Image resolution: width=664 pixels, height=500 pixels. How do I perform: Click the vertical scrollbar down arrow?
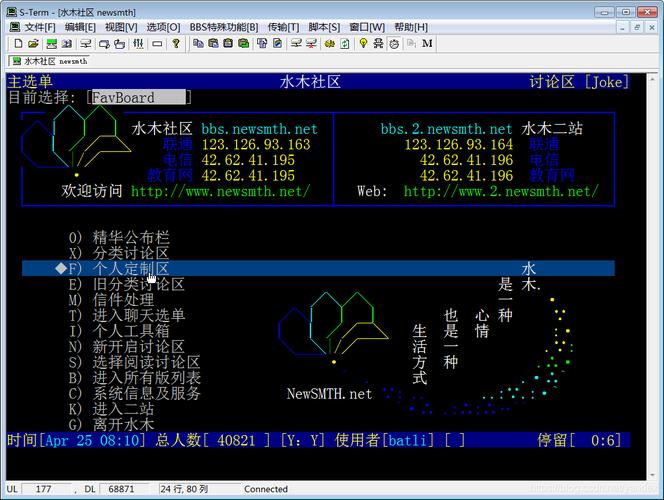653,475
